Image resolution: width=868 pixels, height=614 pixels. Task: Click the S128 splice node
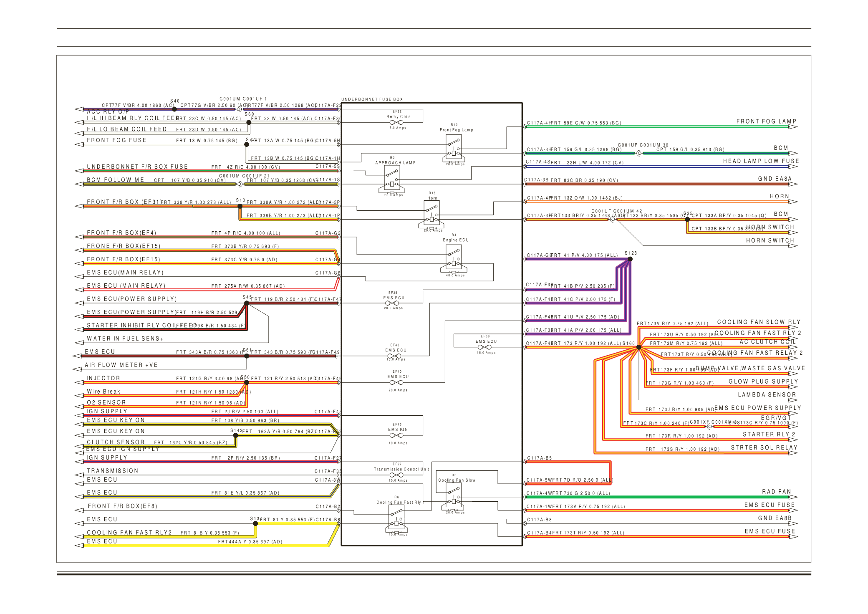click(630, 259)
